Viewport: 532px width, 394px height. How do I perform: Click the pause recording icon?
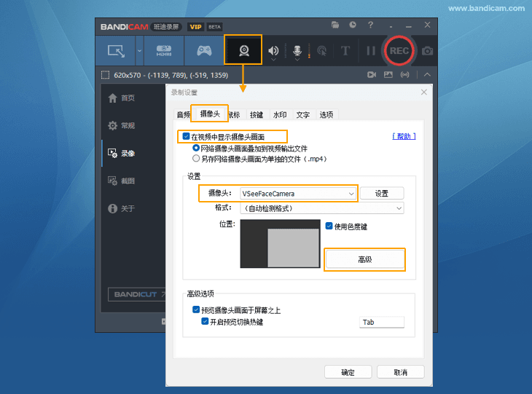click(x=371, y=51)
